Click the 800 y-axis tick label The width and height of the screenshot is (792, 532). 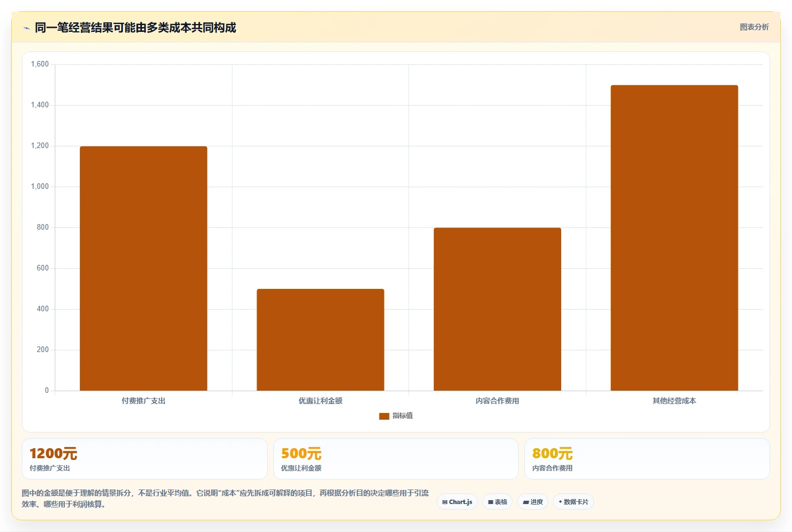[x=42, y=227]
